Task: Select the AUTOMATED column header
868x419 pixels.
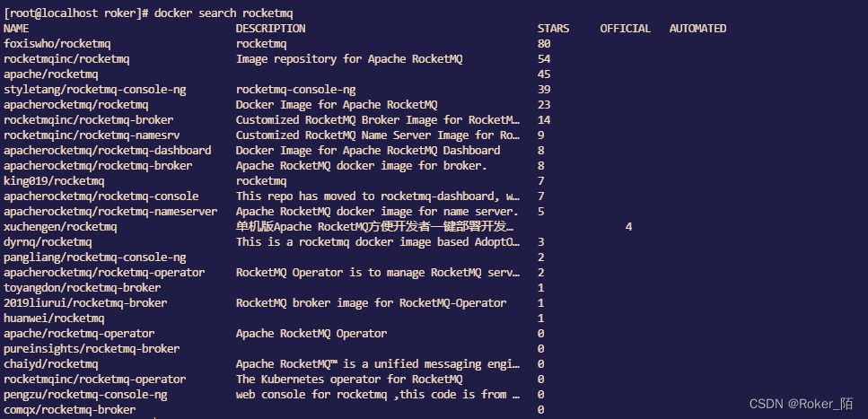Action: tap(698, 28)
